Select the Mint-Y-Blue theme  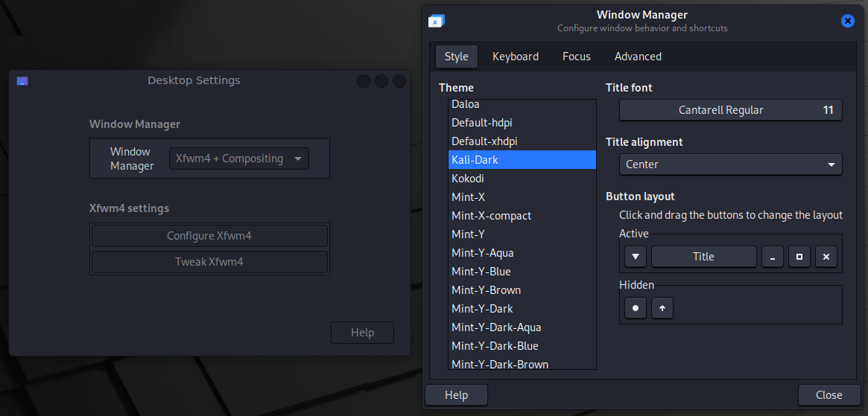(522, 272)
